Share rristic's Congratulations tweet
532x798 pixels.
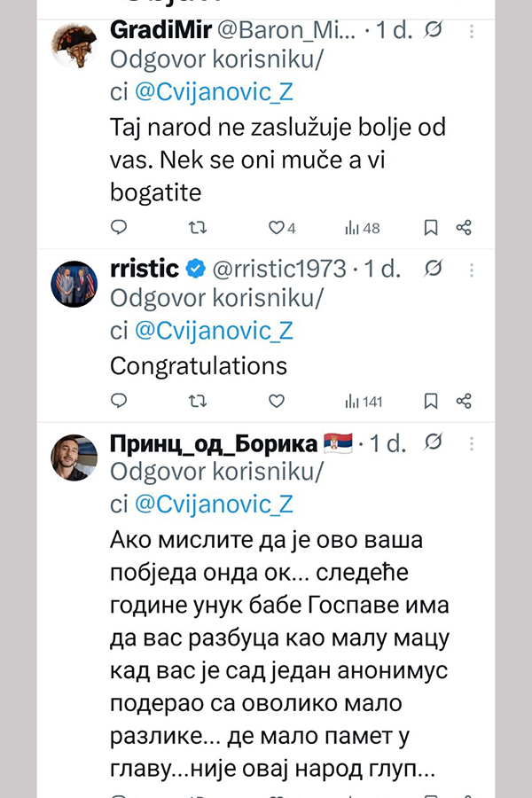[463, 402]
